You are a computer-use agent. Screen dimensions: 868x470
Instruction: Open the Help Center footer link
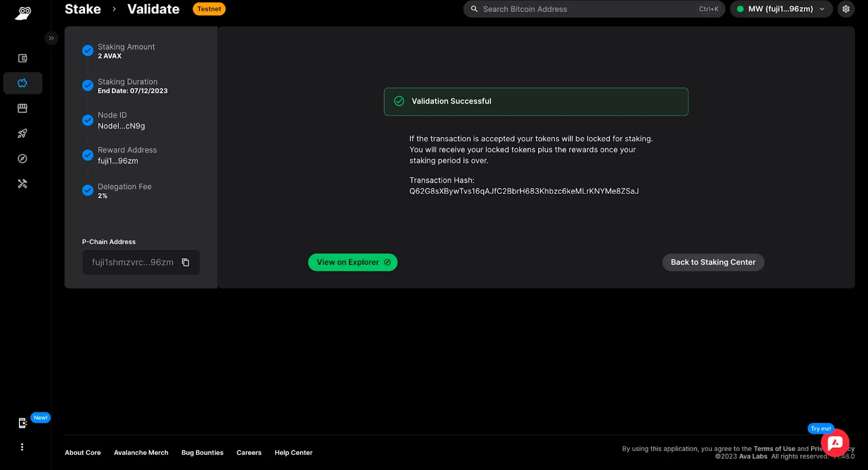pyautogui.click(x=293, y=453)
